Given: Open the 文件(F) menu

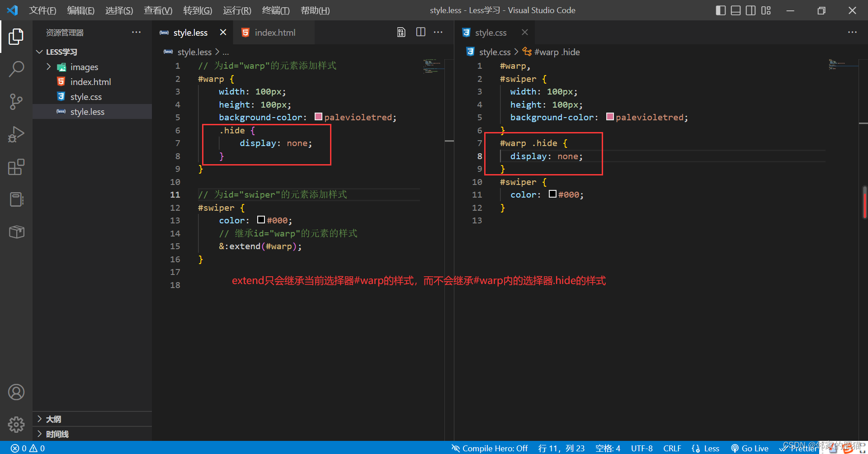Looking at the screenshot, I should click(42, 10).
